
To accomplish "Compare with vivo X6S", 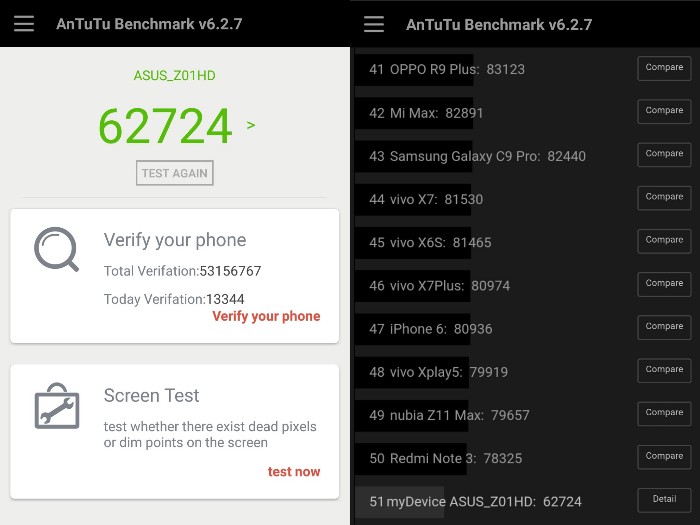I will (x=664, y=241).
